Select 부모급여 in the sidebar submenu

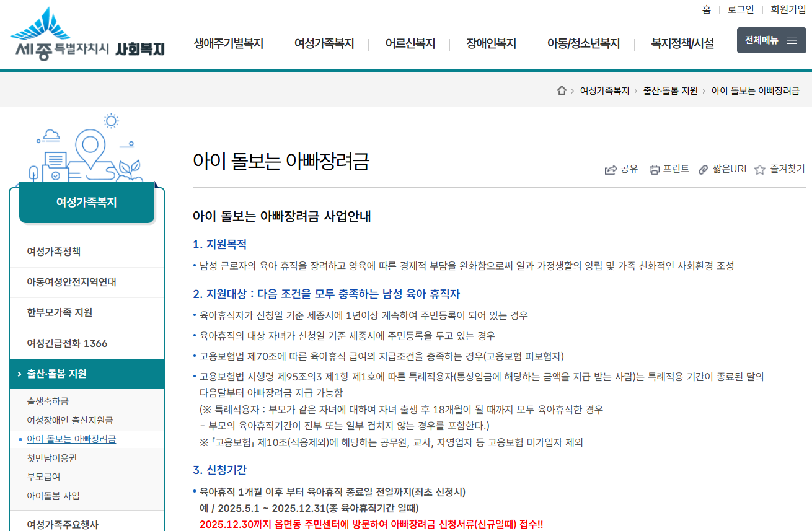[43, 476]
